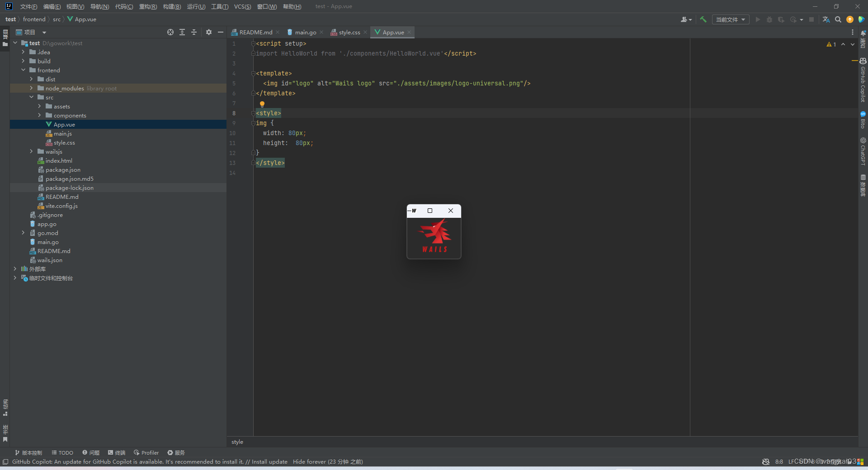The width and height of the screenshot is (868, 470).
Task: Open the VCS(S) menu
Action: pyautogui.click(x=242, y=6)
